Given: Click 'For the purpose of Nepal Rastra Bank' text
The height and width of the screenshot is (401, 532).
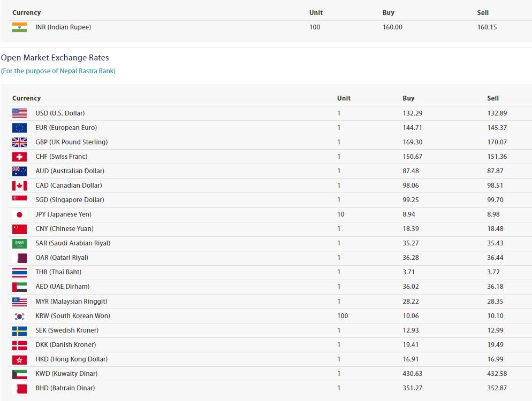Looking at the screenshot, I should 58,71.
